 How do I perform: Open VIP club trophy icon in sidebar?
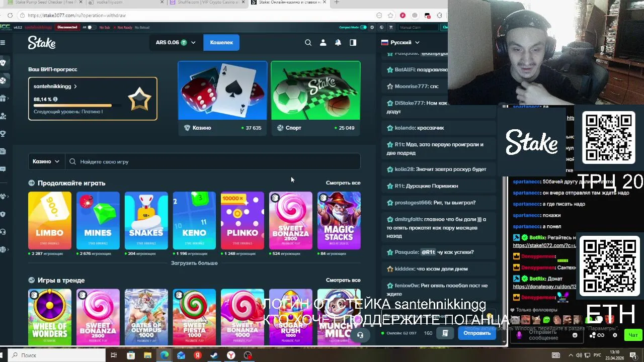pos(3,134)
